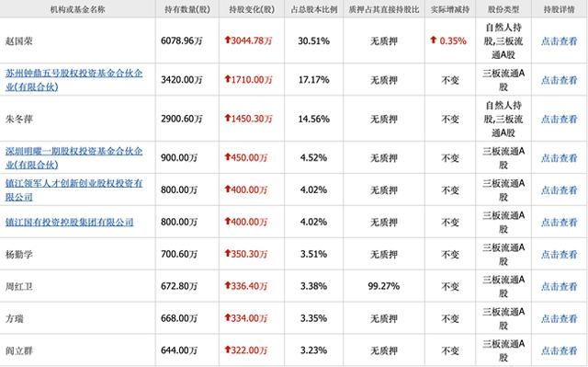Click 点击查看 for 阎立群 row
This screenshot has height=367, width=588.
560,350
